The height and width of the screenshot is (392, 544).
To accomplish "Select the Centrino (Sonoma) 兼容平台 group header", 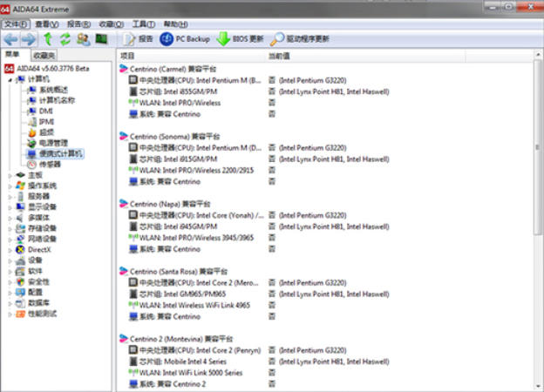I will click(170, 137).
